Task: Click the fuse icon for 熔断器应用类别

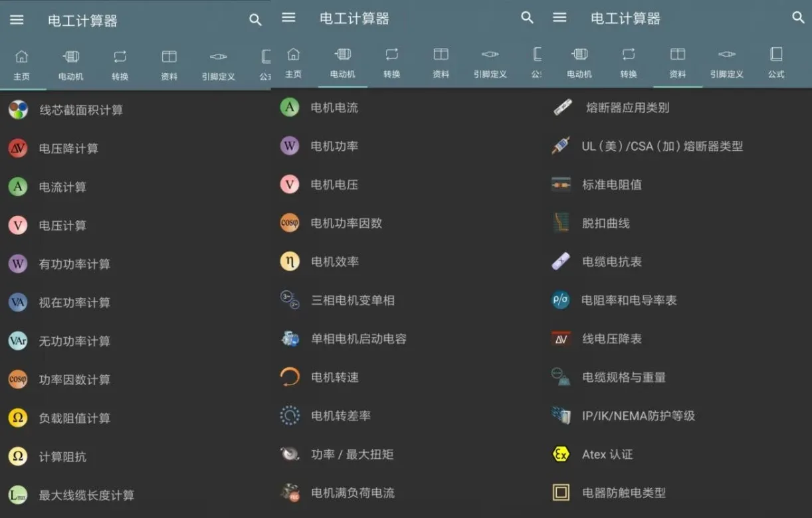Action: (x=562, y=107)
